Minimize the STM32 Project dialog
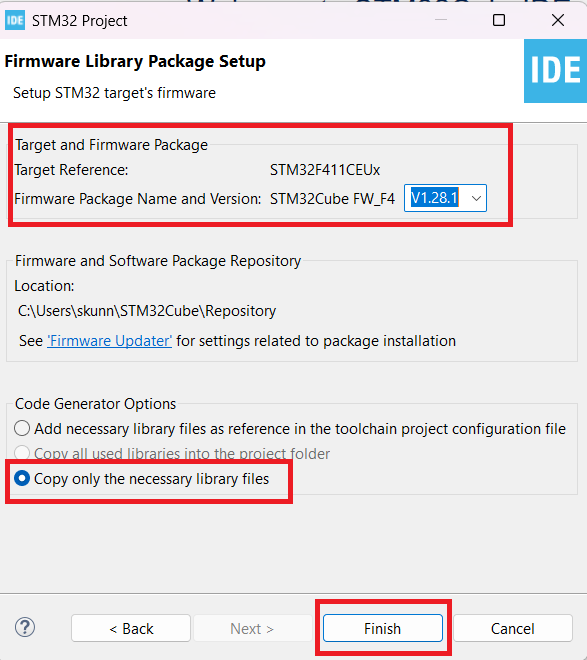 click(441, 20)
